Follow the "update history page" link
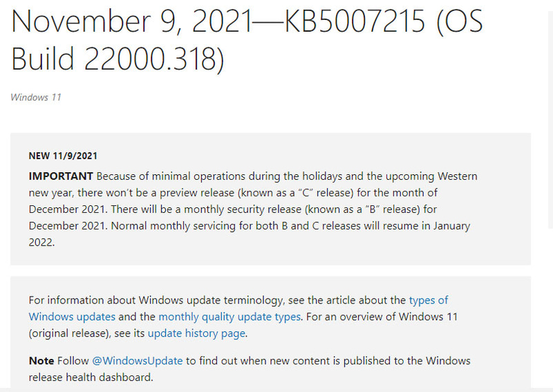553x392 pixels. pyautogui.click(x=196, y=333)
